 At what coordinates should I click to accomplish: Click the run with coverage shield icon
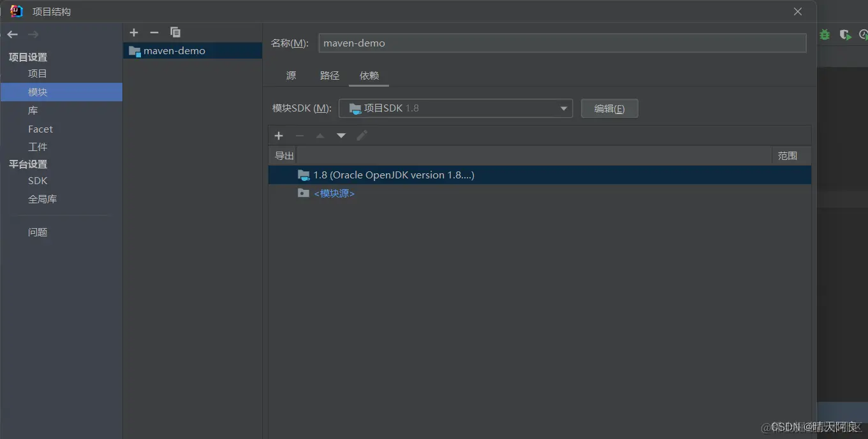click(x=845, y=34)
